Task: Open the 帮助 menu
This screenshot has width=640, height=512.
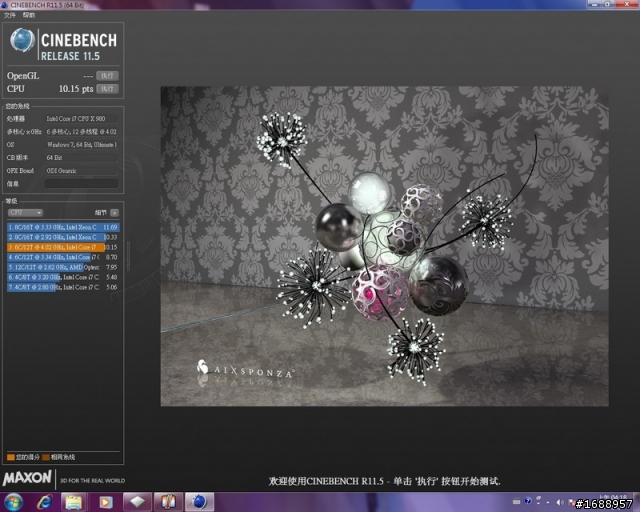Action: click(x=29, y=15)
